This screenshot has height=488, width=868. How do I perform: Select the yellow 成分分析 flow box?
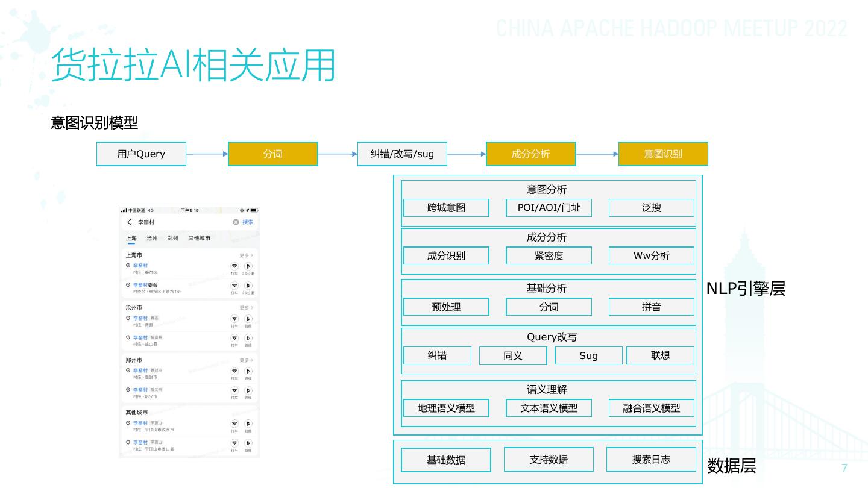click(x=530, y=154)
